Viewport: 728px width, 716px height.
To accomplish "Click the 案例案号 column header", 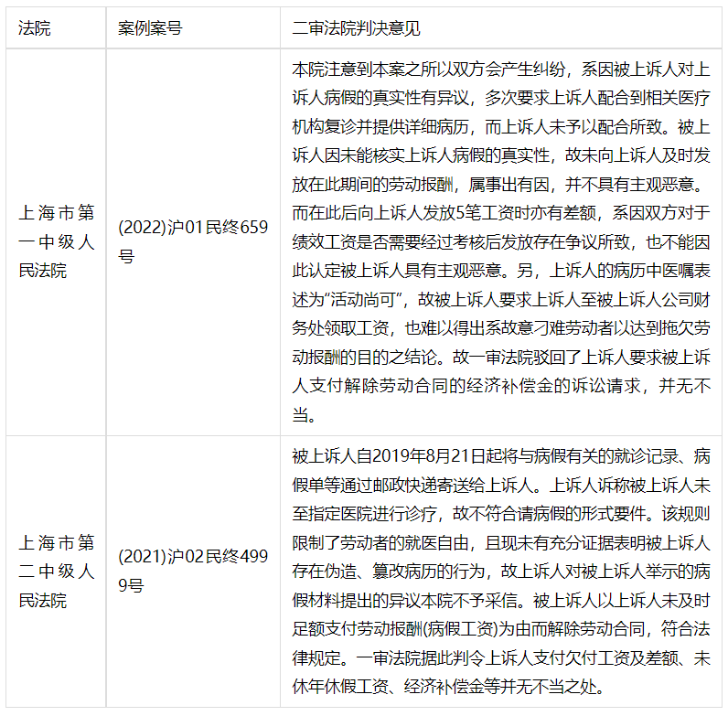I will 150,28.
